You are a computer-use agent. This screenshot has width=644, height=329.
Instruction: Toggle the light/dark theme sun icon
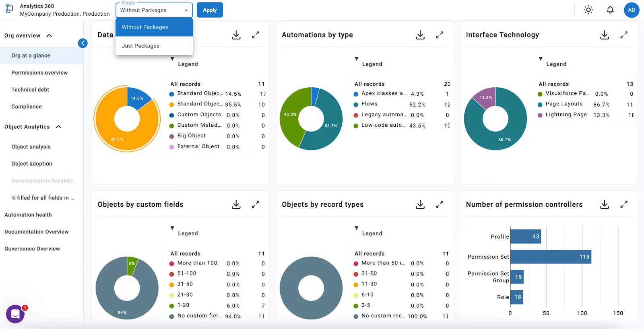[x=588, y=10]
